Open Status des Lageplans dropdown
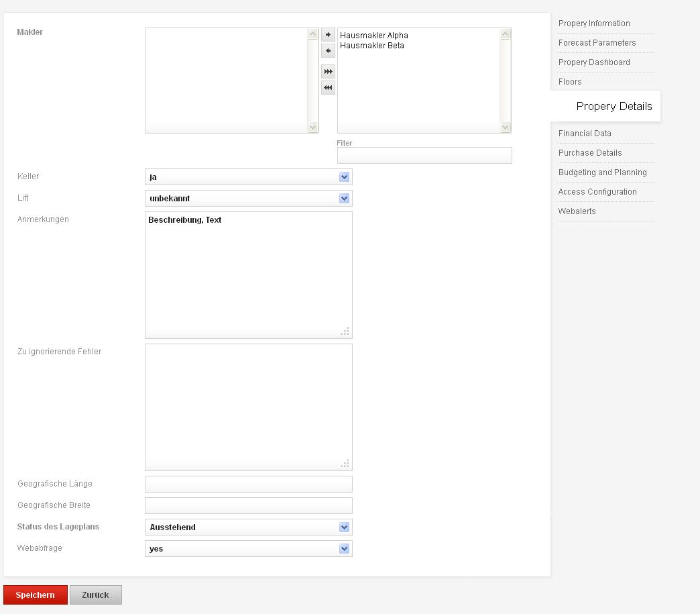This screenshot has height=614, width=700. point(344,527)
